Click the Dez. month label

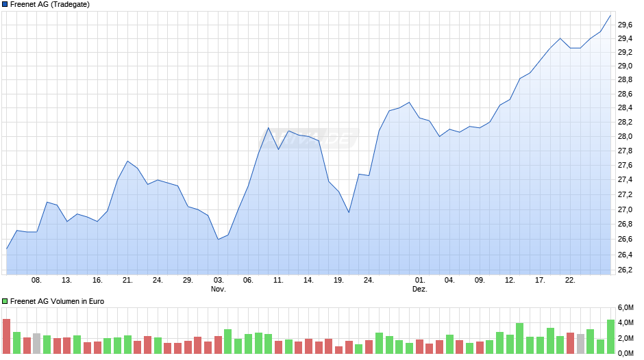(x=420, y=289)
